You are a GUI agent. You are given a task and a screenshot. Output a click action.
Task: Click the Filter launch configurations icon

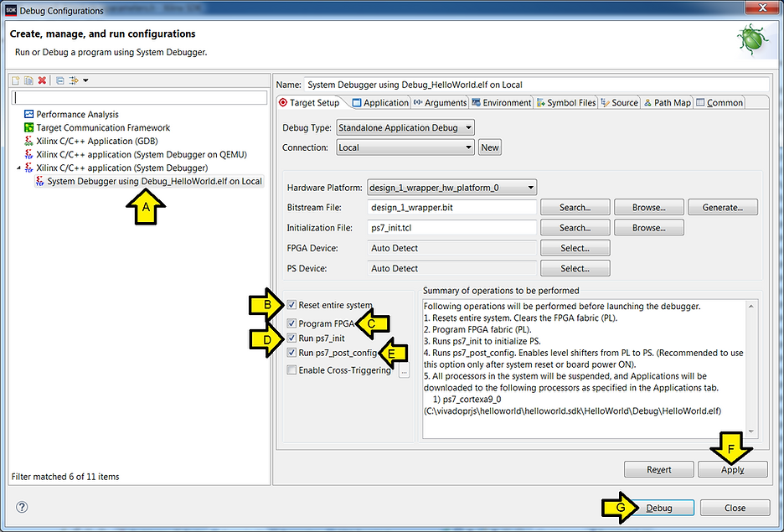click(73, 80)
